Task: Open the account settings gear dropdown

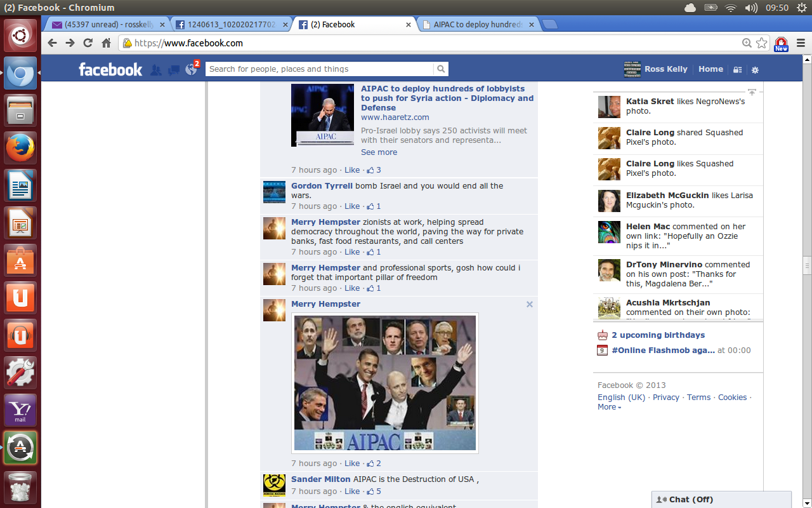Action: click(x=755, y=70)
